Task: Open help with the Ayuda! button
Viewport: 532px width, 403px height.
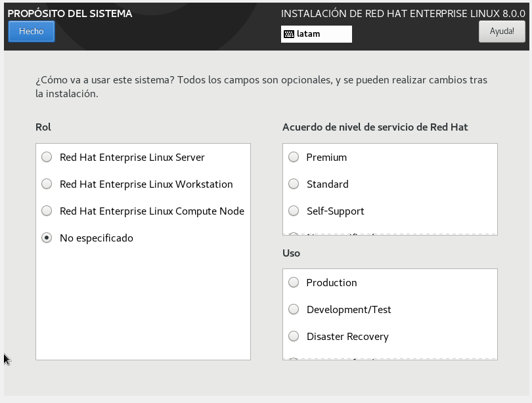Action: click(502, 32)
